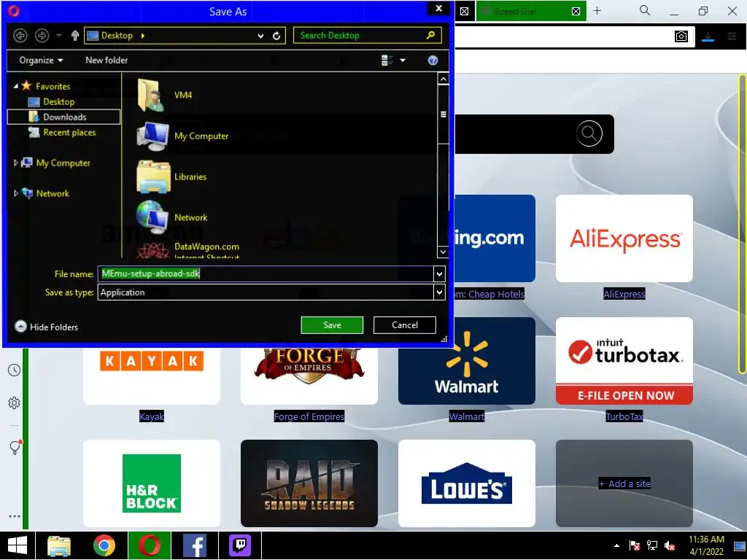Click the Search Desktop field
The width and height of the screenshot is (747, 560).
pos(368,35)
